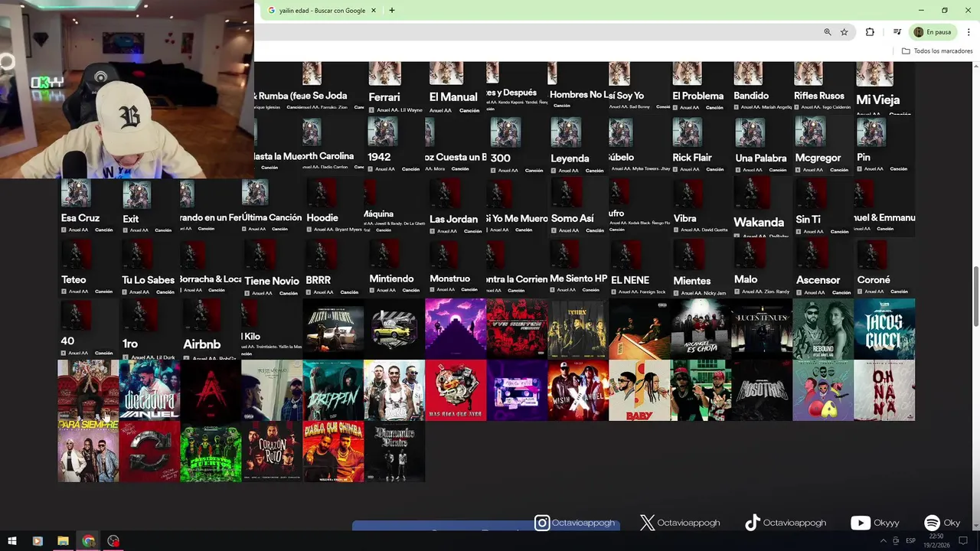Select the 'Mintiendo' song tile

tap(394, 268)
